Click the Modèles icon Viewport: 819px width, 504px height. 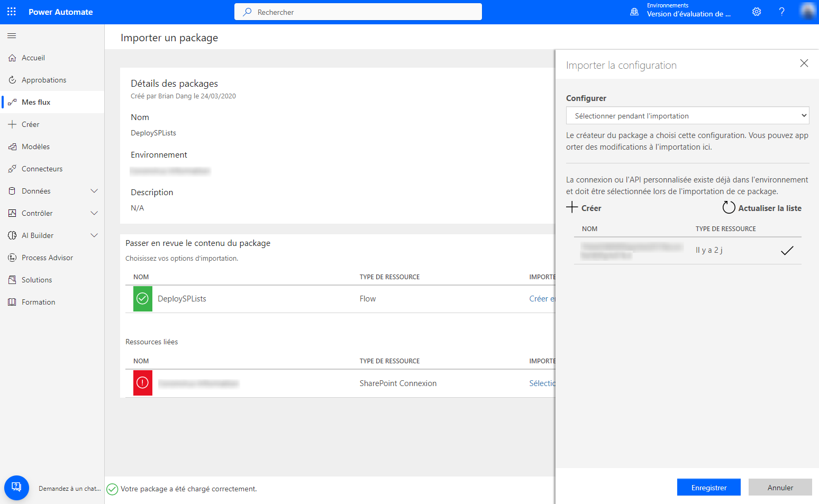click(x=12, y=146)
